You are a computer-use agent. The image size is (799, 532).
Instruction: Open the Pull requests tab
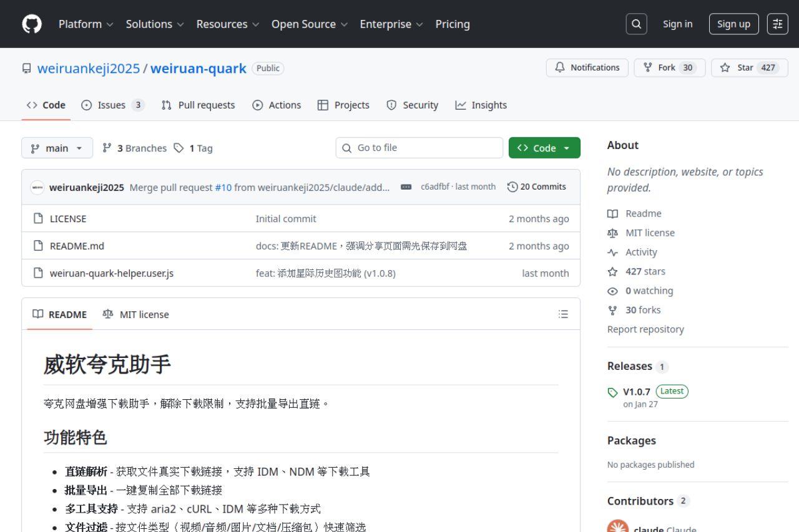(x=199, y=105)
